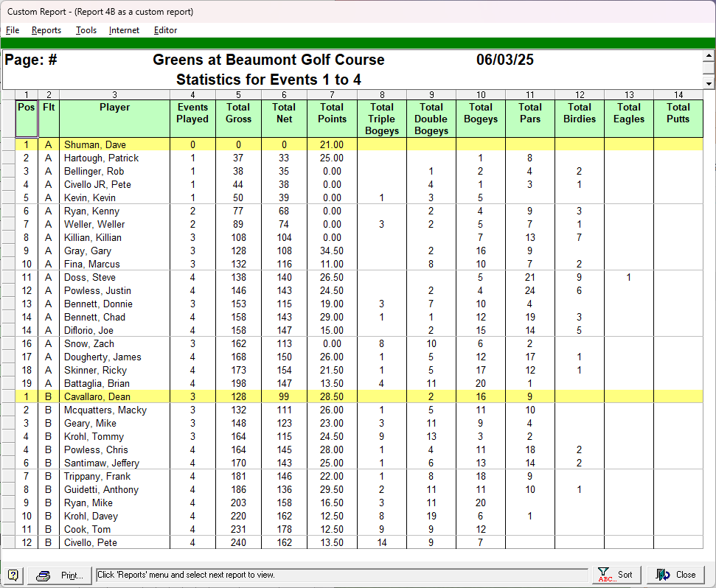
Task: Click the report title text in header
Action: click(x=268, y=60)
